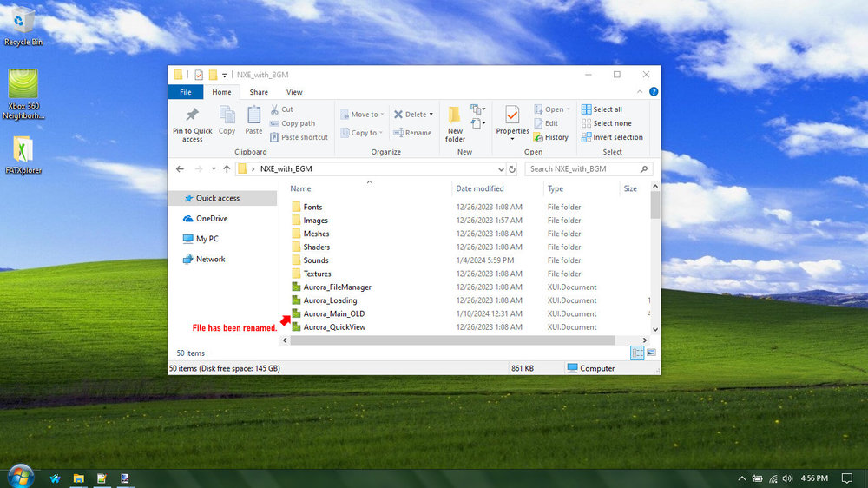The image size is (868, 488).
Task: Select the Shaders folder
Action: 316,247
